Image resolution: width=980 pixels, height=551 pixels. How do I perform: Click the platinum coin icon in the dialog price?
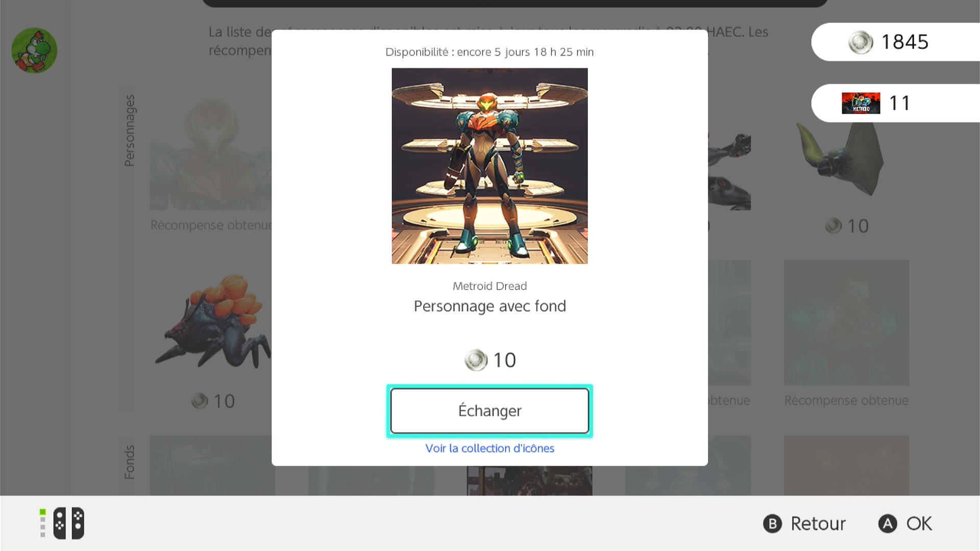[x=476, y=360]
